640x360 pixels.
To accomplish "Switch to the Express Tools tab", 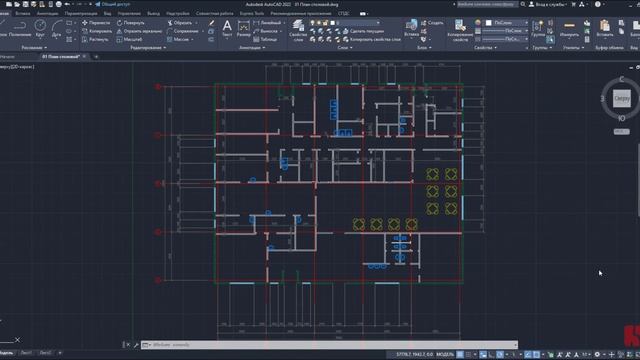I will (x=252, y=13).
